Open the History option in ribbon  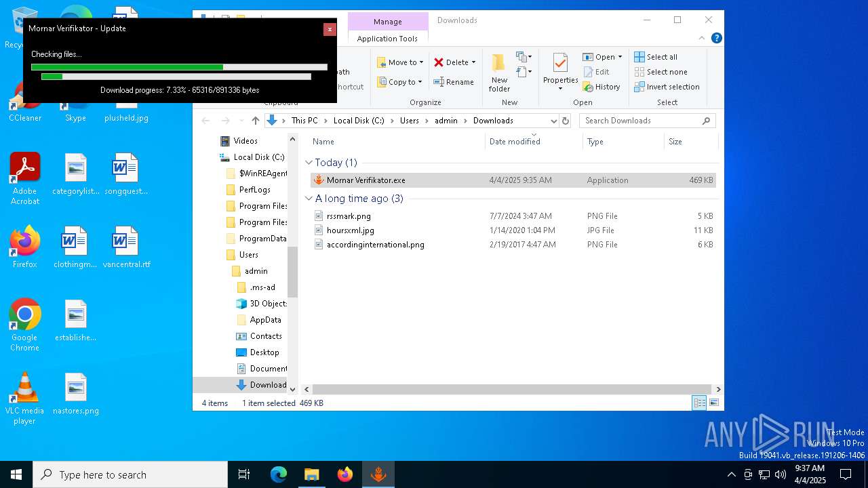[x=601, y=87]
